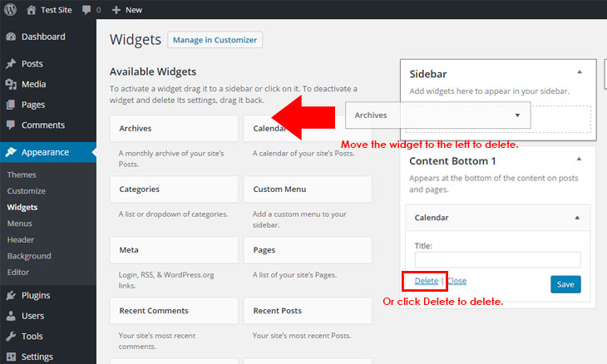Collapse the Sidebar widget area

click(x=580, y=72)
